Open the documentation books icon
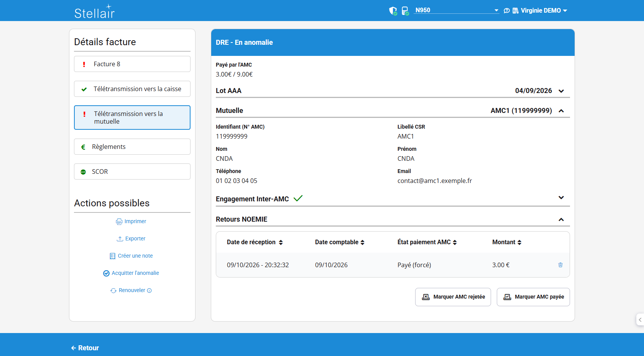Image resolution: width=644 pixels, height=356 pixels. point(516,11)
